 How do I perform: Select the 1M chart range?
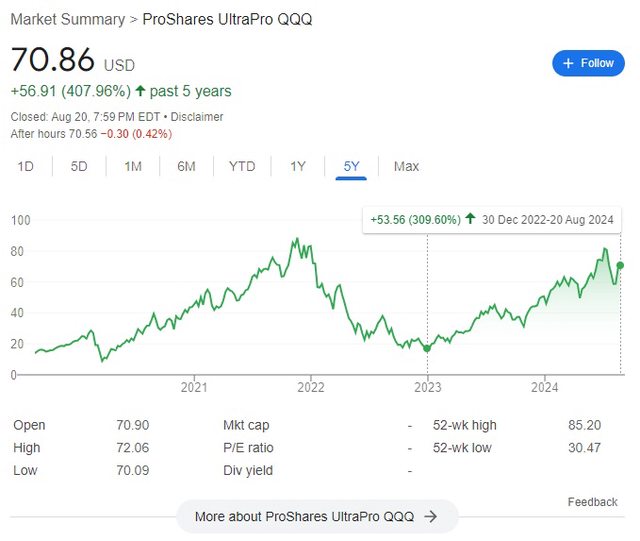click(x=133, y=167)
